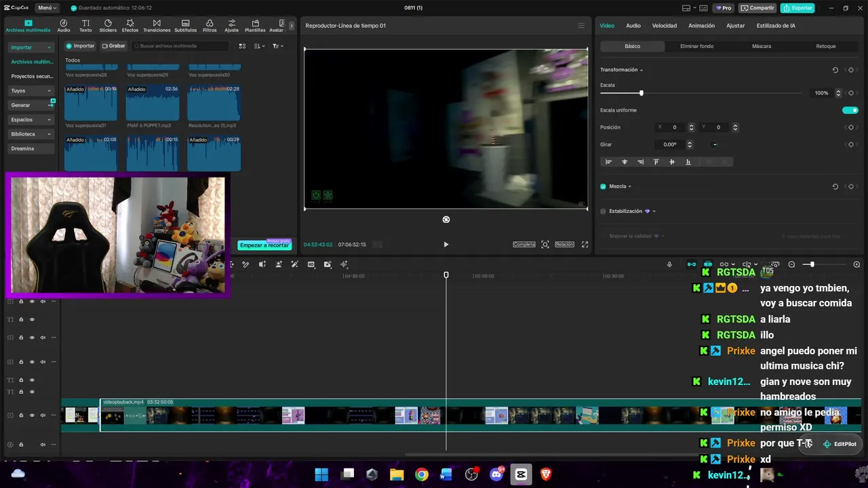Align clip to the bottom edge
868x488 pixels.
(x=688, y=162)
